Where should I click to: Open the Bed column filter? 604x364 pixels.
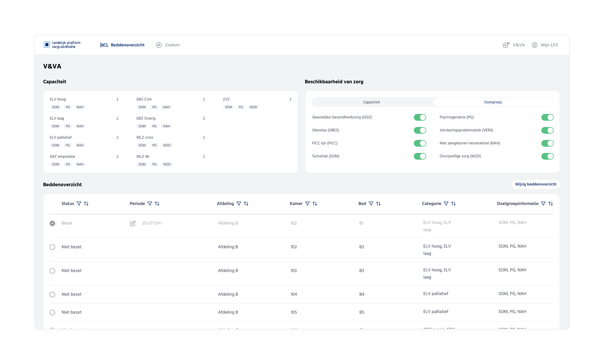tap(371, 203)
